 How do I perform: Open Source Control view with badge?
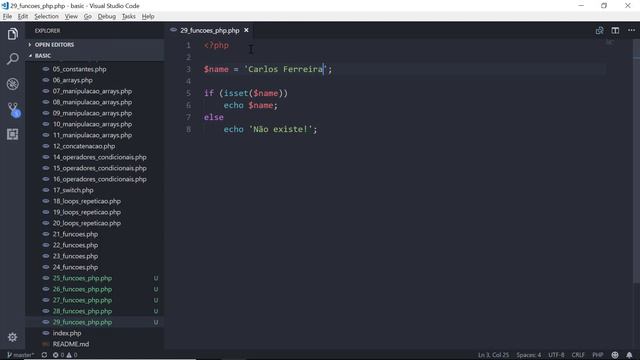tap(13, 109)
